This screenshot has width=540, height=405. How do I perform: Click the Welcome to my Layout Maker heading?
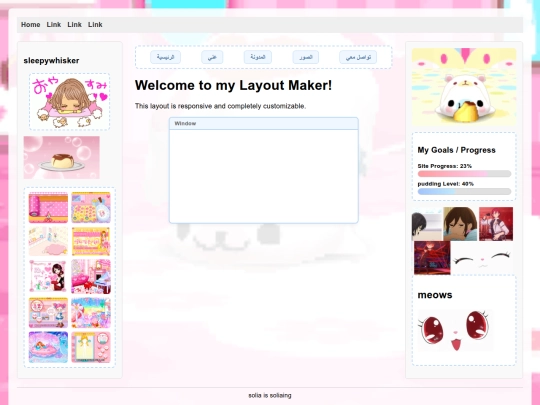pyautogui.click(x=233, y=85)
